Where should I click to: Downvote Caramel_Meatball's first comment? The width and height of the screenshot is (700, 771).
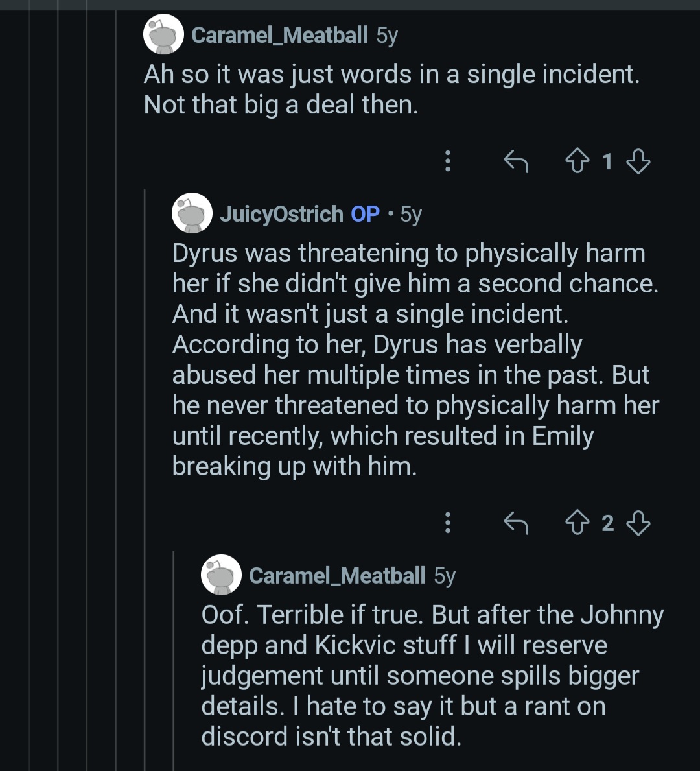[x=639, y=161]
